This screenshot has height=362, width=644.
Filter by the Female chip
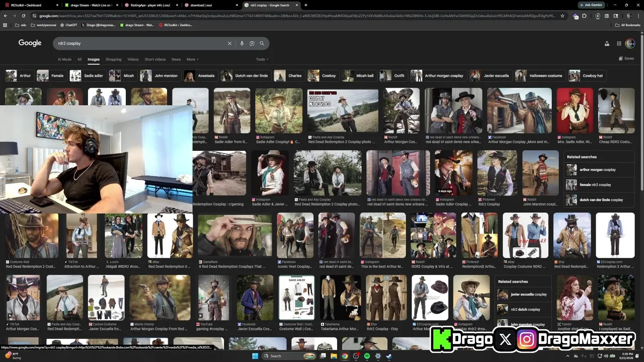(x=51, y=75)
